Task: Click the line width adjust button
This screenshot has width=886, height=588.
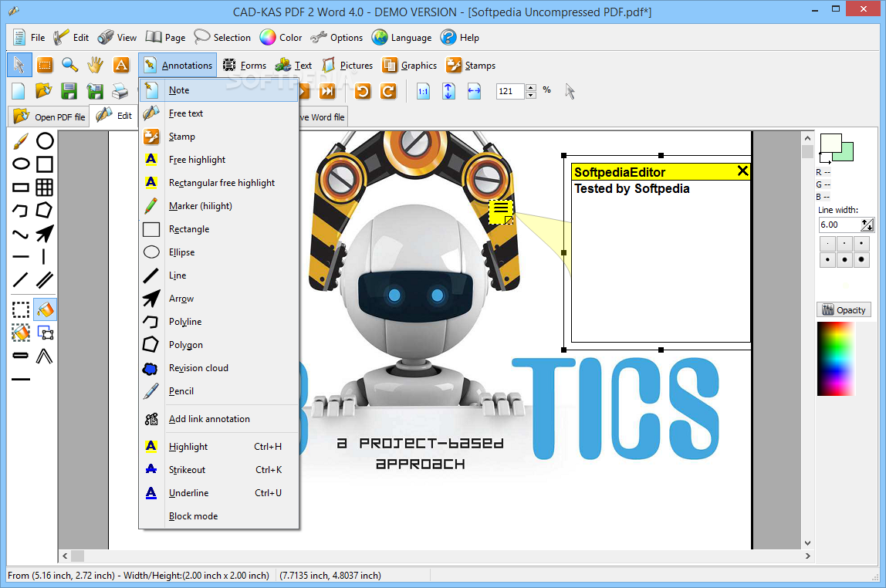Action: coord(867,225)
